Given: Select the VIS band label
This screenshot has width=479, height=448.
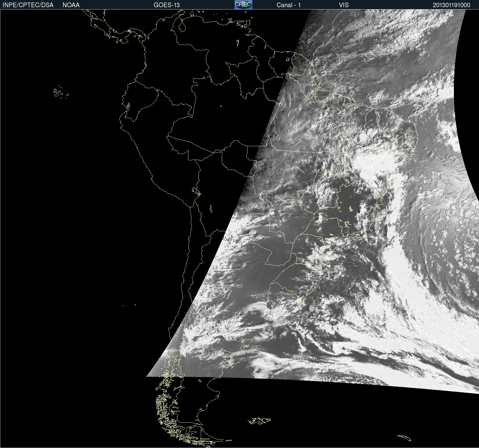Looking at the screenshot, I should (x=344, y=5).
